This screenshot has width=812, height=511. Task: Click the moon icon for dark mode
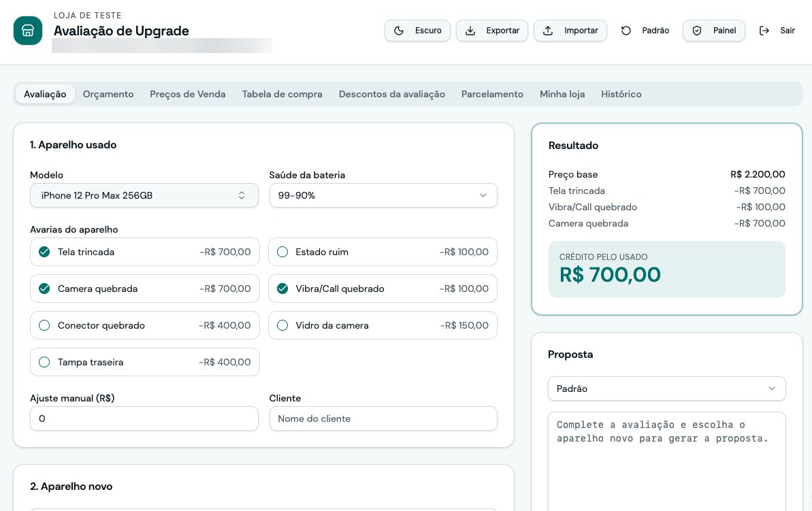pos(399,31)
